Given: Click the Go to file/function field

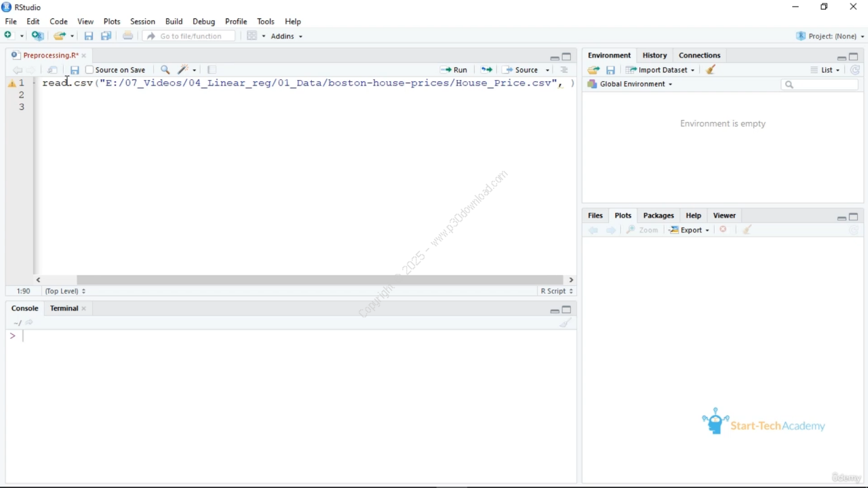Looking at the screenshot, I should pos(189,36).
